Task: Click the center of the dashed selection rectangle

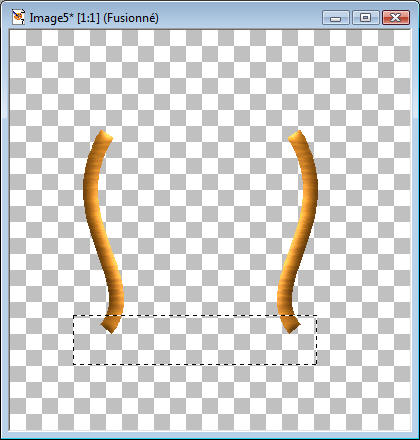Action: 195,340
